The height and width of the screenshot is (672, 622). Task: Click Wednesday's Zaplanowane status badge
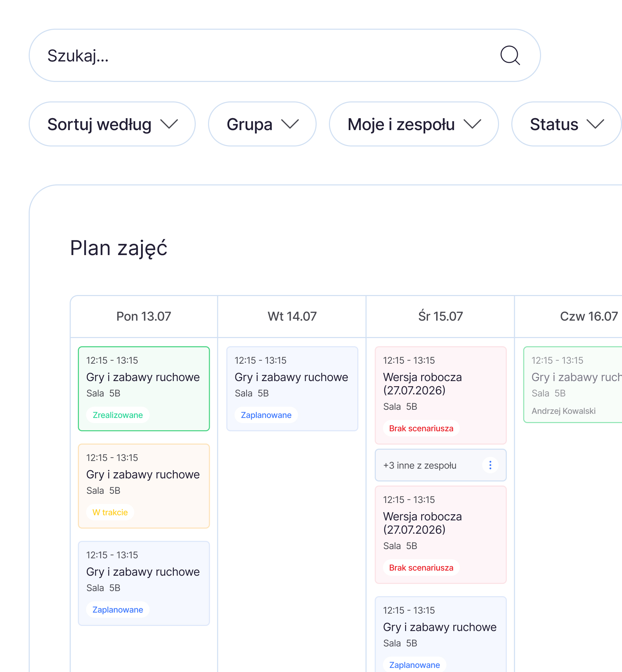point(414,665)
